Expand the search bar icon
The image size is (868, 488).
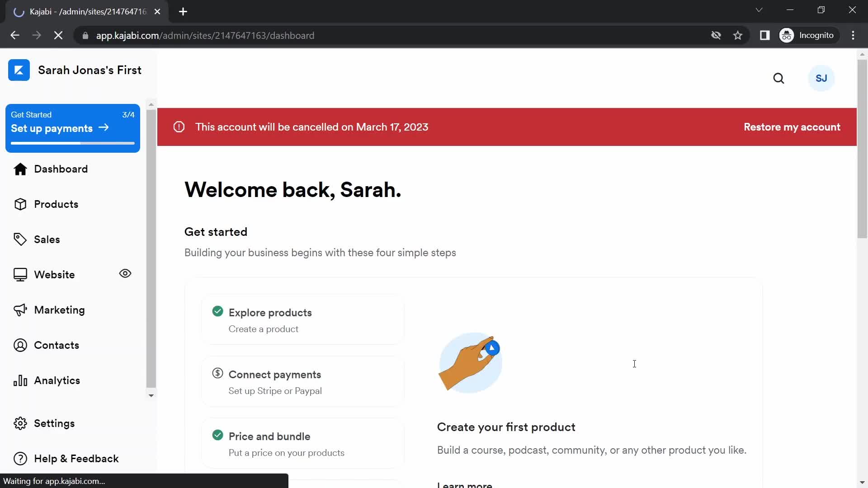[x=779, y=78]
